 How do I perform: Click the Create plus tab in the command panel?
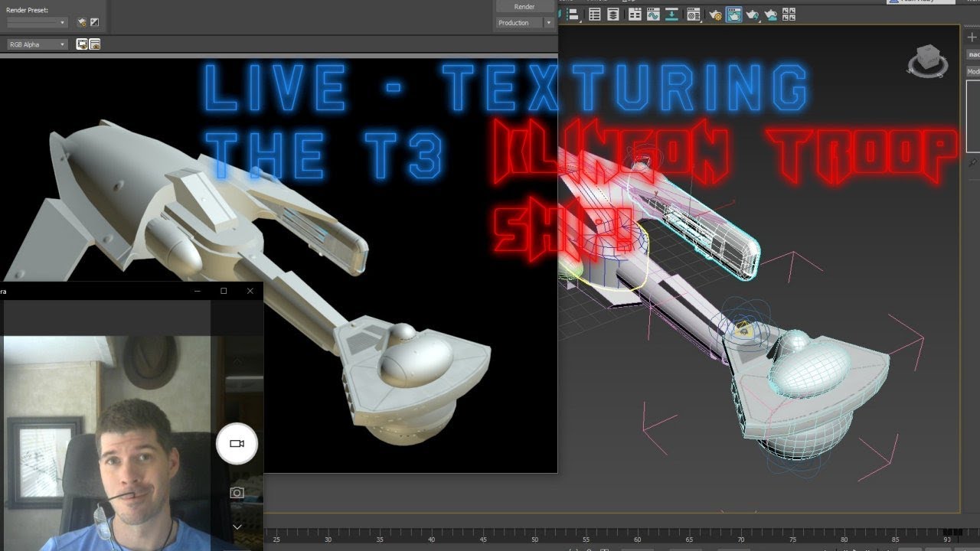tap(972, 37)
